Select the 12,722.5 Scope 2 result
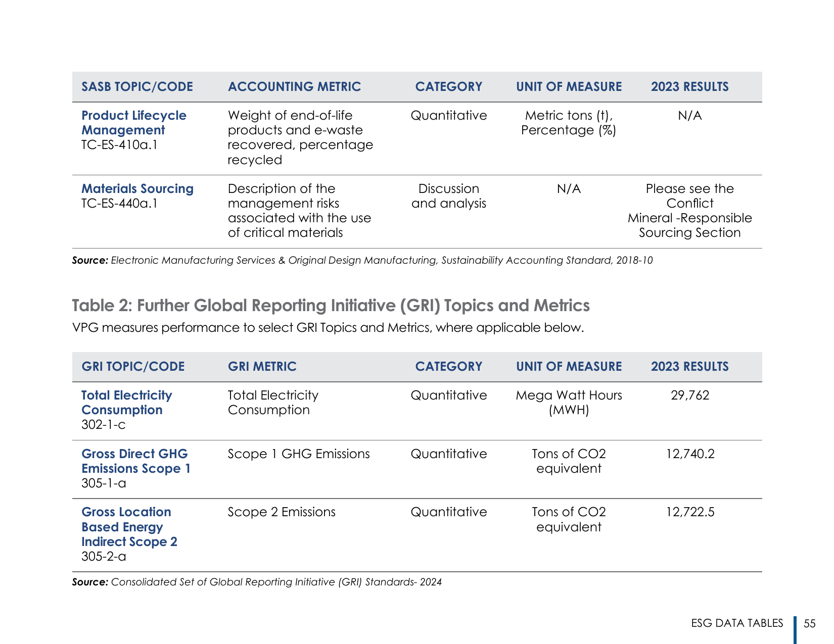Screen dimensions: 834x644 (x=690, y=512)
